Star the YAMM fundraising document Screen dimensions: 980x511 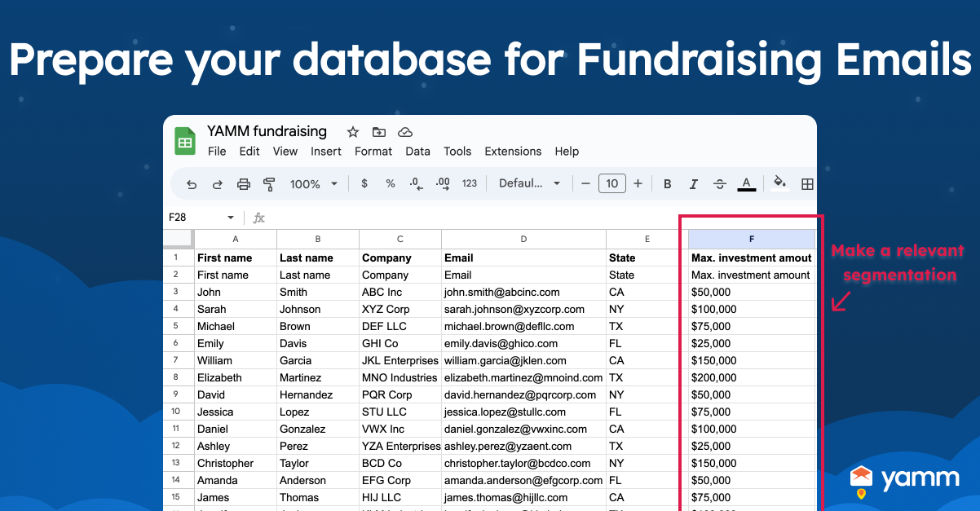point(353,132)
